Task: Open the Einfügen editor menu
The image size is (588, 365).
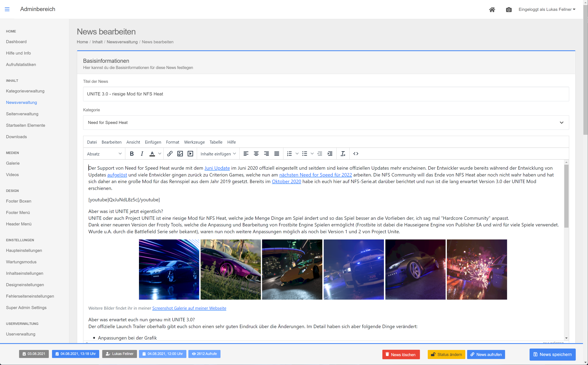Action: coord(153,142)
